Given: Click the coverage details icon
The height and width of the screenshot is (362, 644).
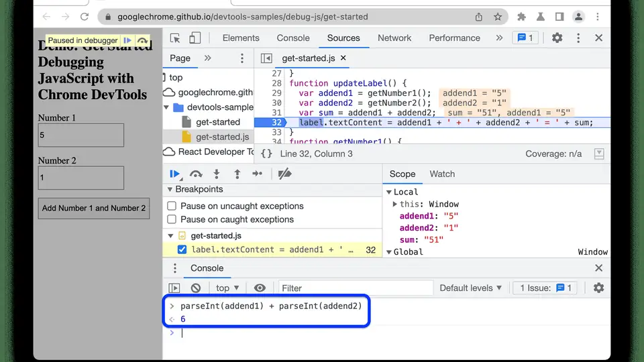Looking at the screenshot, I should coord(599,154).
